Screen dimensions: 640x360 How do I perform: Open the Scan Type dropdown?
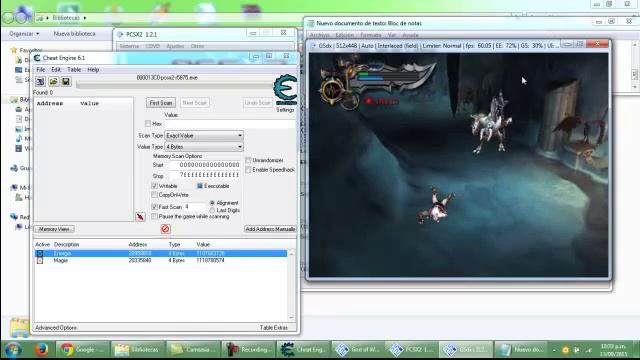(204, 136)
